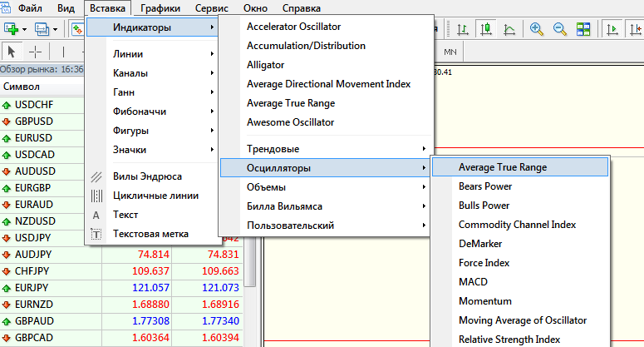Screen dimensions: 644x347
Task: Select Awesome Oscillator indicator
Action: pyautogui.click(x=290, y=122)
